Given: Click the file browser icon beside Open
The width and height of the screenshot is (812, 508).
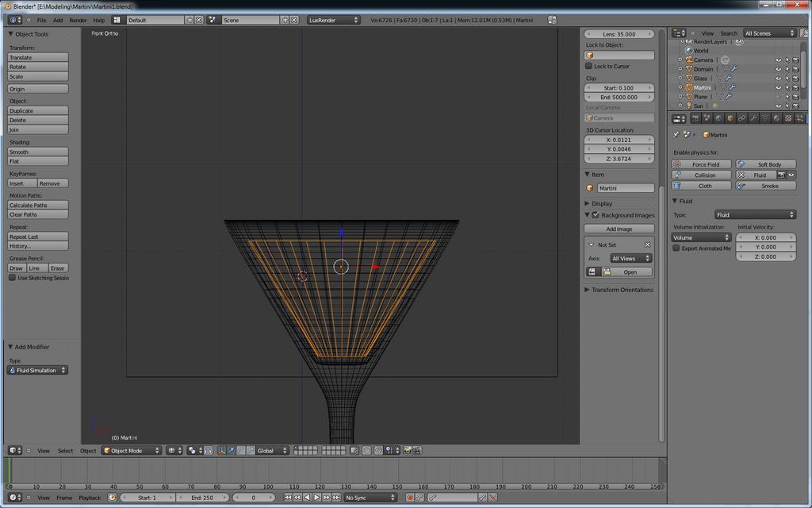Looking at the screenshot, I should (607, 272).
